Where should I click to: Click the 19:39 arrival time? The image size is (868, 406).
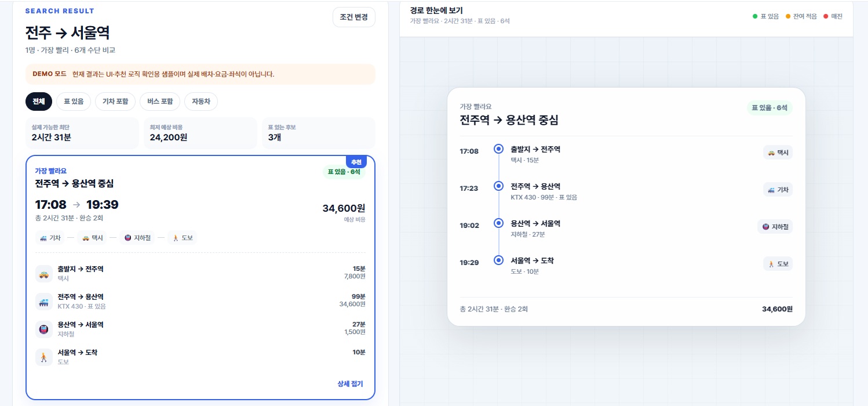pos(103,204)
